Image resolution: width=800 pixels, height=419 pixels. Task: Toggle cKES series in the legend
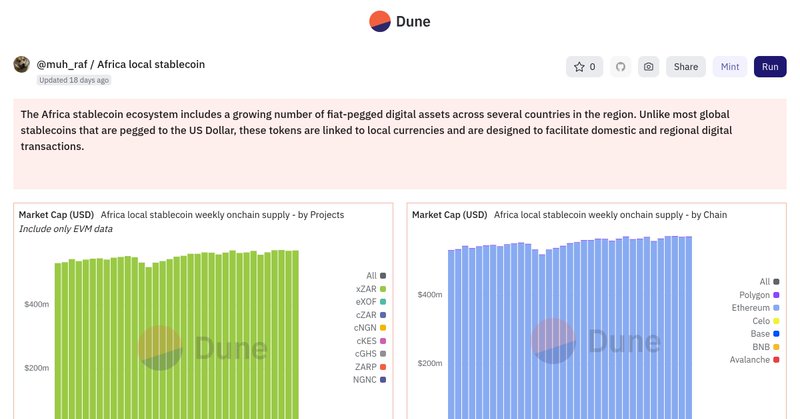[371, 341]
